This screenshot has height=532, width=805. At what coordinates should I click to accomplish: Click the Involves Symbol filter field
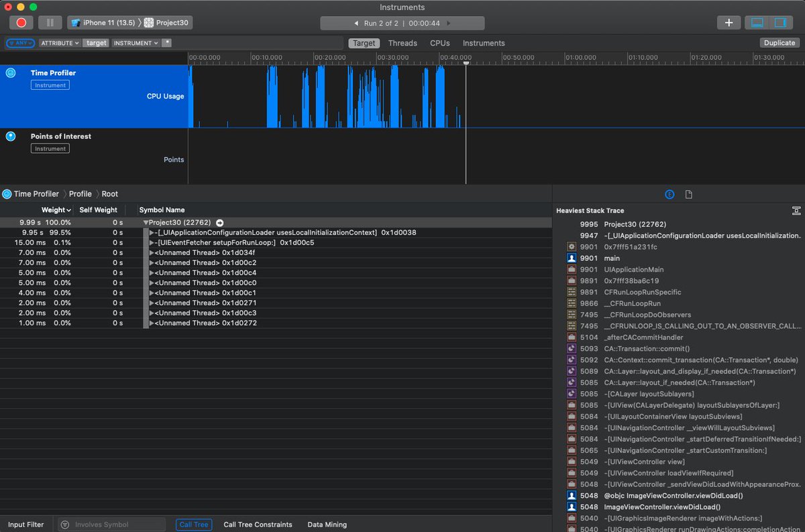(x=111, y=525)
